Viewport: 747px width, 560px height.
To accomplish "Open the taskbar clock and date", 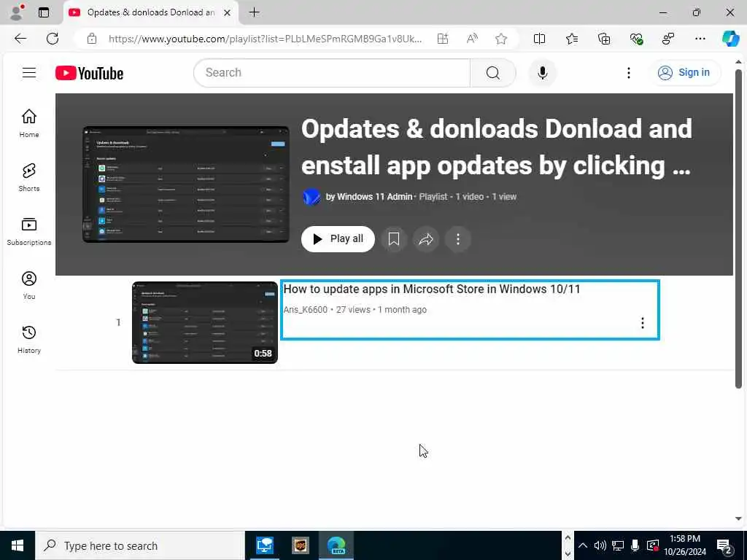I will [x=685, y=545].
